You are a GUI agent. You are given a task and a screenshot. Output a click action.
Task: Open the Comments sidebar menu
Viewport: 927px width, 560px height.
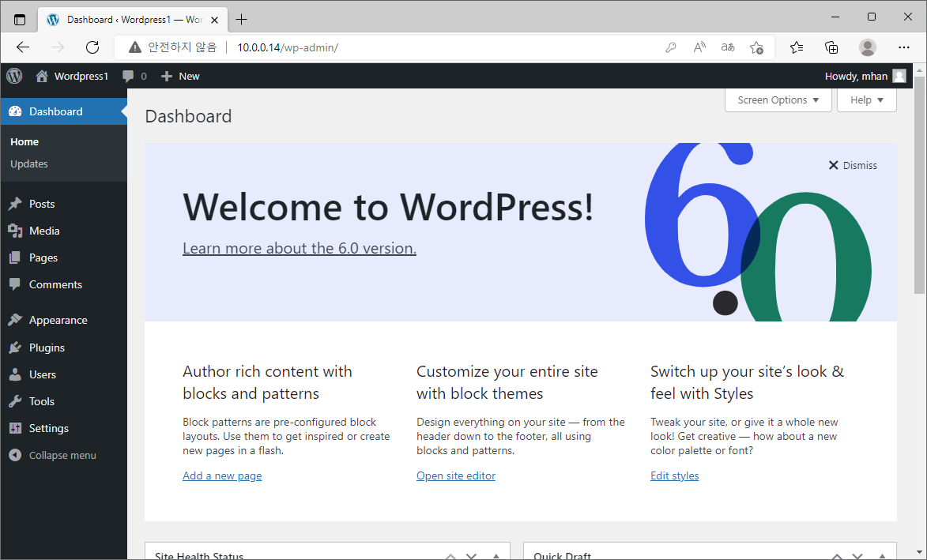[64, 284]
